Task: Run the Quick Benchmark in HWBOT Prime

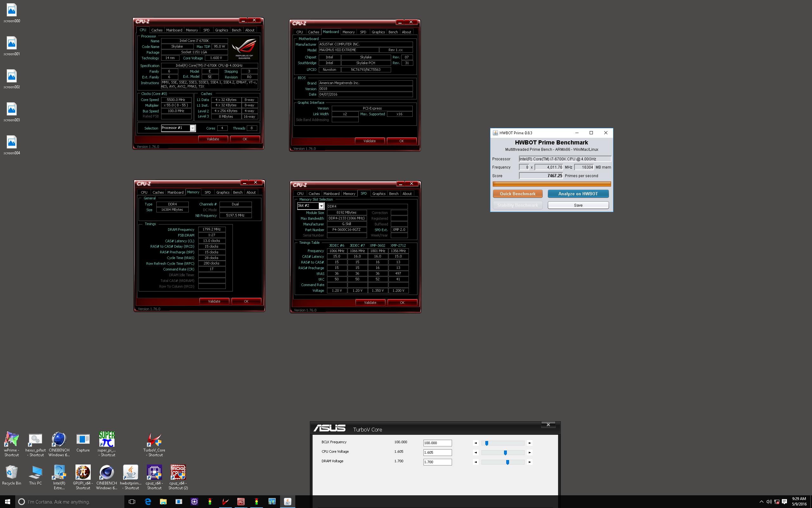Action: tap(517, 194)
